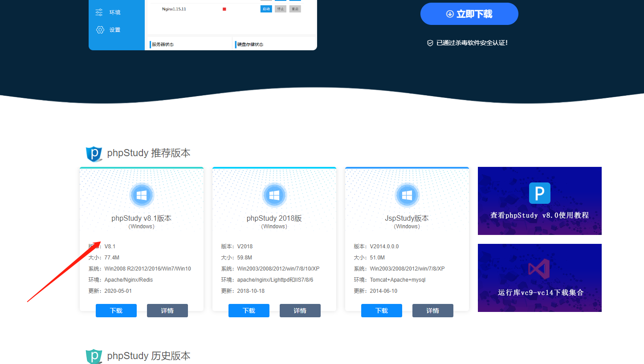Click the phpStudy 历史版本 shield logo

point(94,356)
